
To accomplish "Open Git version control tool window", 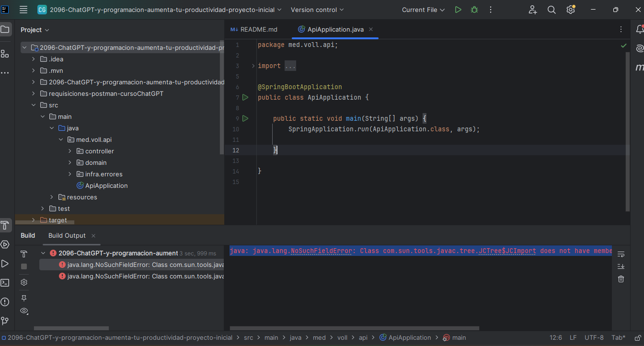I will [x=5, y=321].
